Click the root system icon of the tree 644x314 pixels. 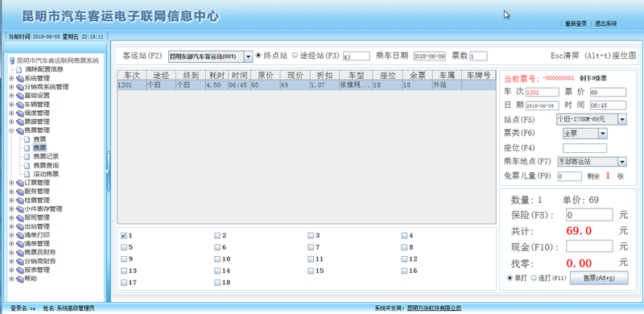(12, 61)
